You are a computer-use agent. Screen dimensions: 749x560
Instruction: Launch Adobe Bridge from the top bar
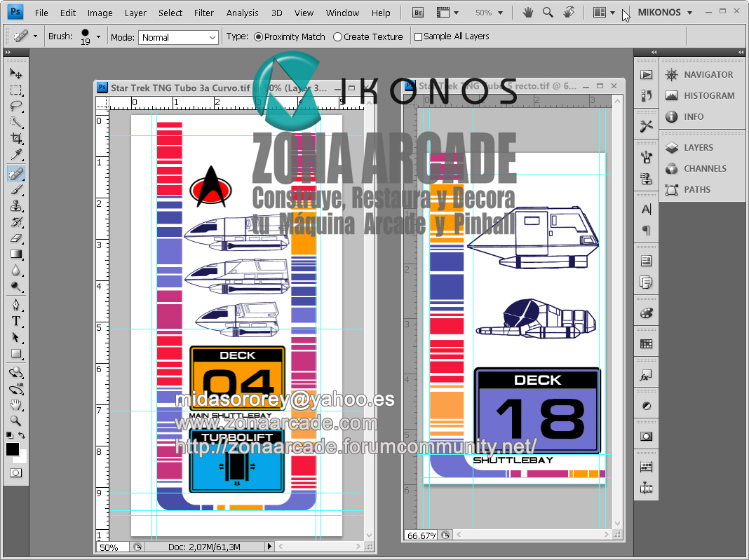419,13
